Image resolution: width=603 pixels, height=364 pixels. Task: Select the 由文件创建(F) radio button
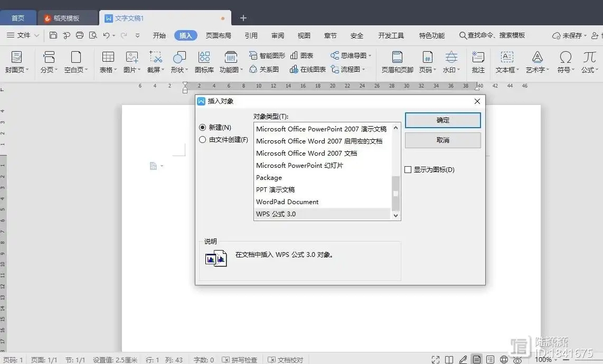[x=202, y=139]
